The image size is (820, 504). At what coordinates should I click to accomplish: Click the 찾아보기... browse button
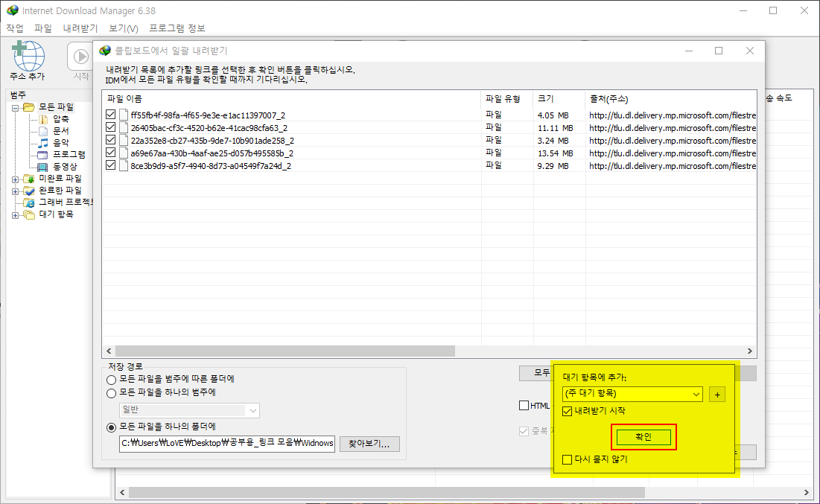pos(369,444)
